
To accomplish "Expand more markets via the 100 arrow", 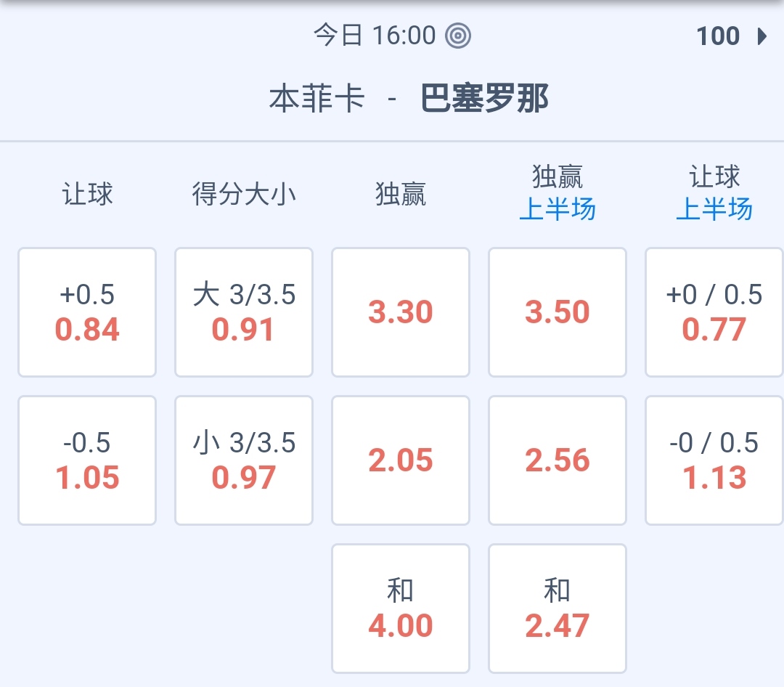I will 761,36.
